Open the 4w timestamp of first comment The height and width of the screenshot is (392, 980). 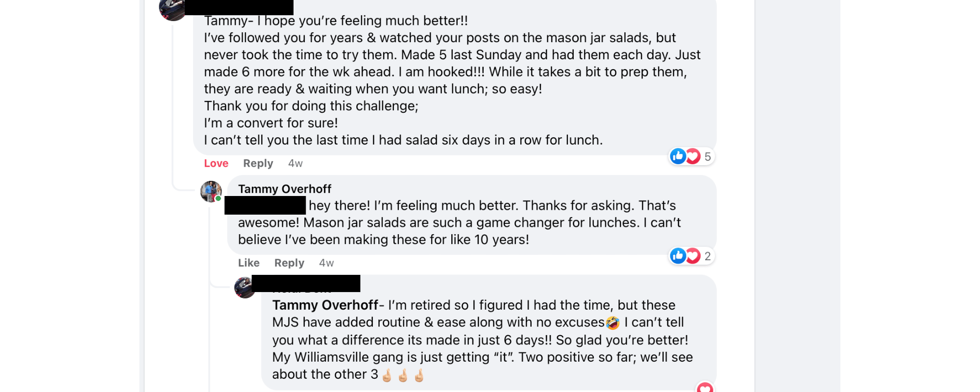click(295, 163)
